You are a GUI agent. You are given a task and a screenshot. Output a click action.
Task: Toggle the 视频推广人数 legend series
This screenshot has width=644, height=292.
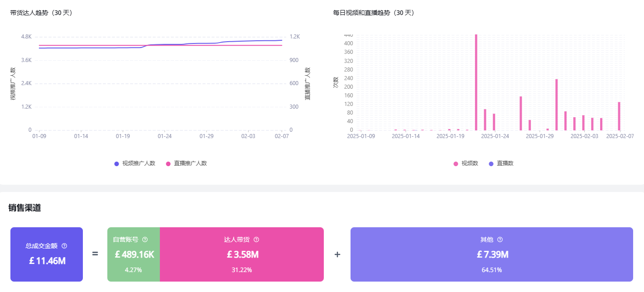click(x=135, y=163)
